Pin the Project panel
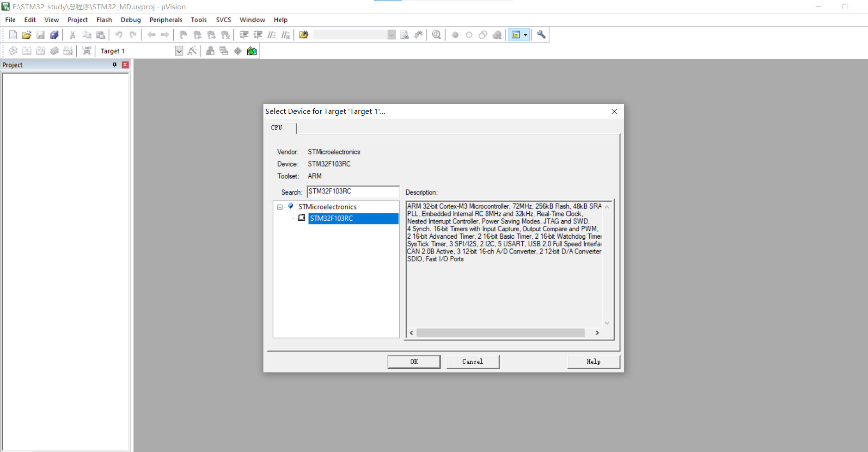The width and height of the screenshot is (868, 452). tap(115, 65)
